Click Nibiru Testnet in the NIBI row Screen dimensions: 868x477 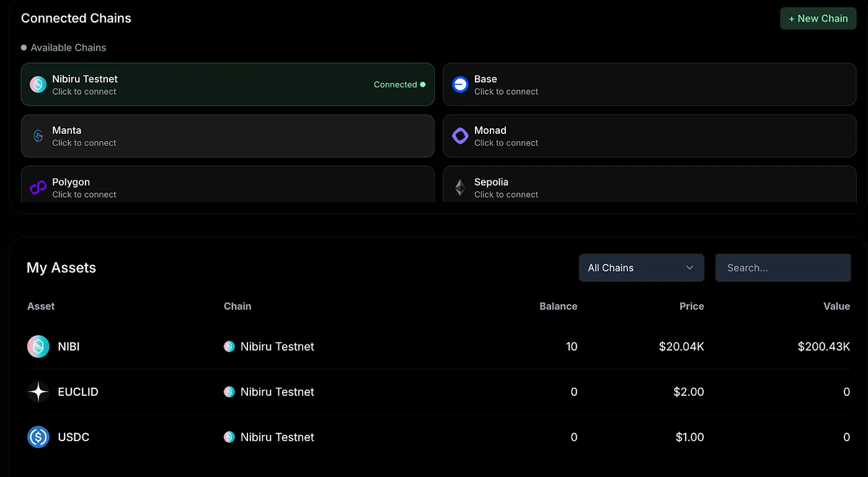pos(277,346)
